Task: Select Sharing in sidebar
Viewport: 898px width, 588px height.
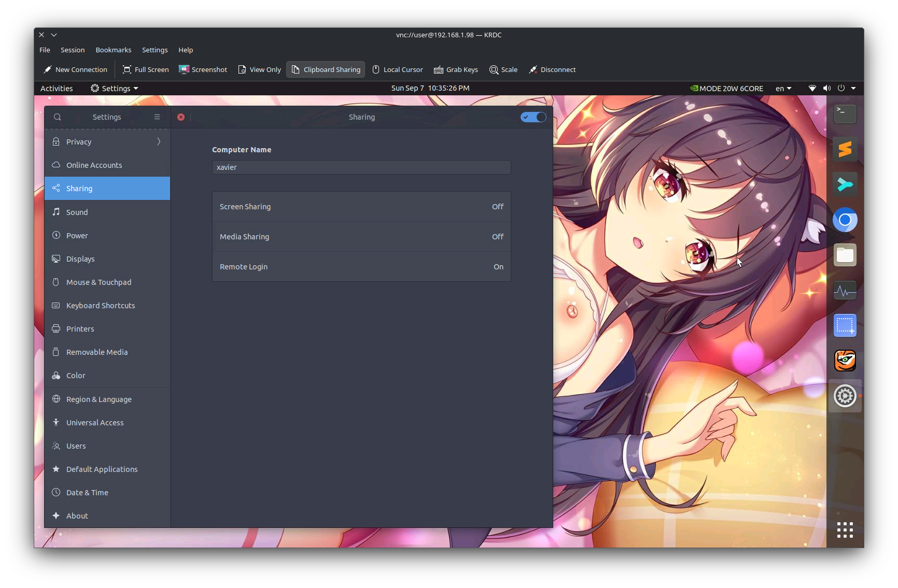Action: [107, 189]
